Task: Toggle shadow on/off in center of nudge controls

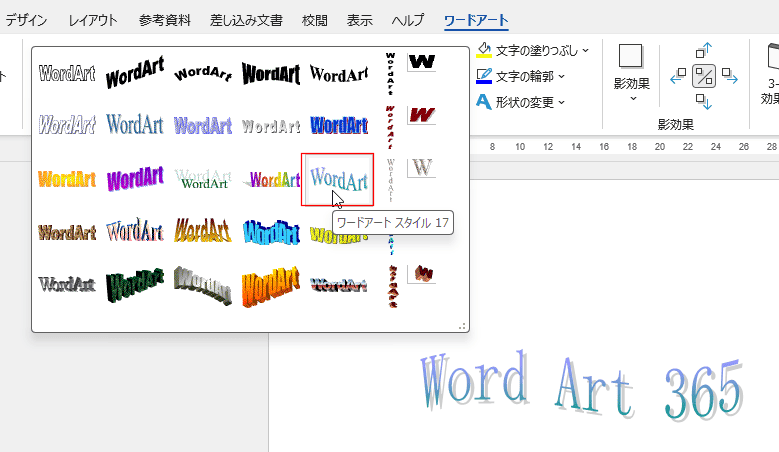Action: [x=704, y=75]
